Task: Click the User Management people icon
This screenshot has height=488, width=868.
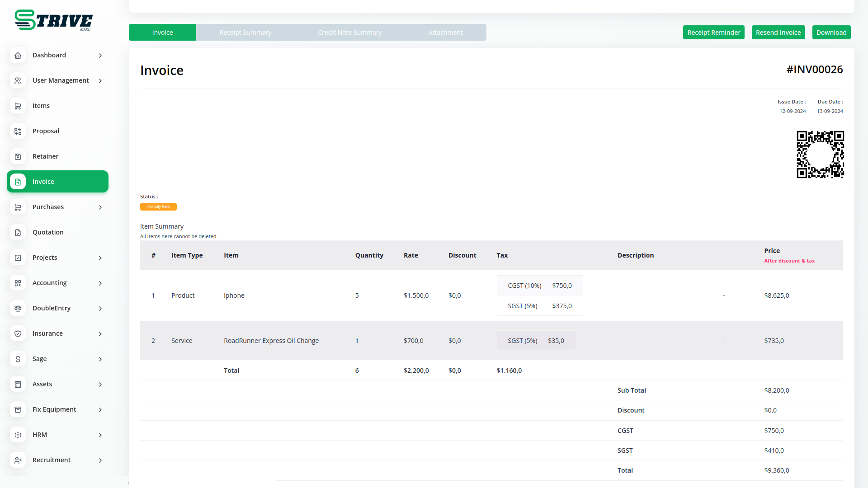Action: pyautogui.click(x=18, y=80)
